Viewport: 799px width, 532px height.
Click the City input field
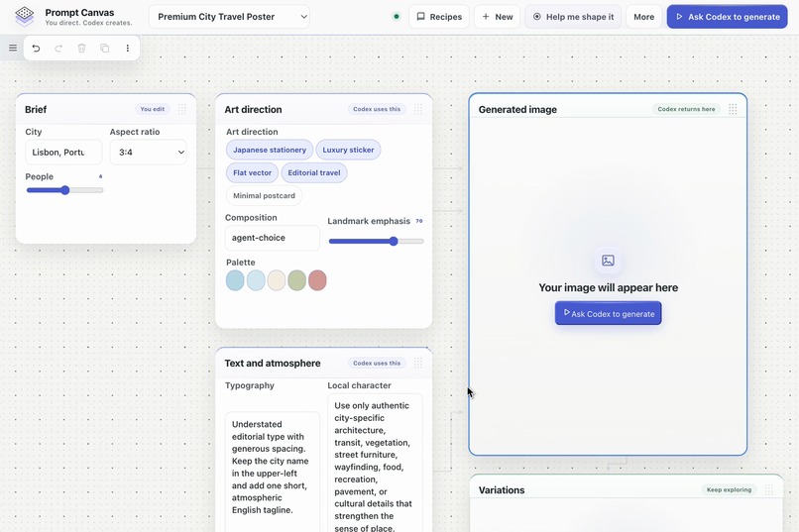63,153
